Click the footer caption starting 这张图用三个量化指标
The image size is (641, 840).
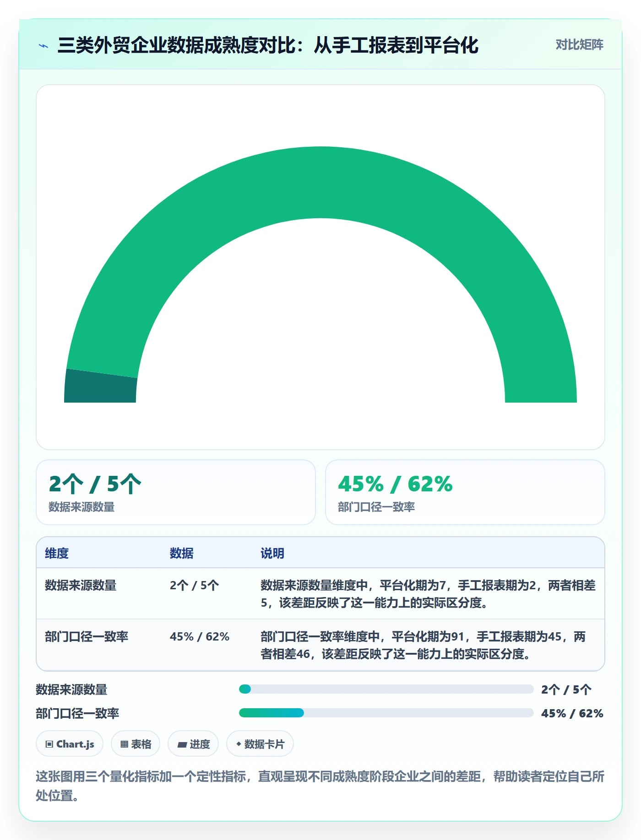tap(320, 786)
